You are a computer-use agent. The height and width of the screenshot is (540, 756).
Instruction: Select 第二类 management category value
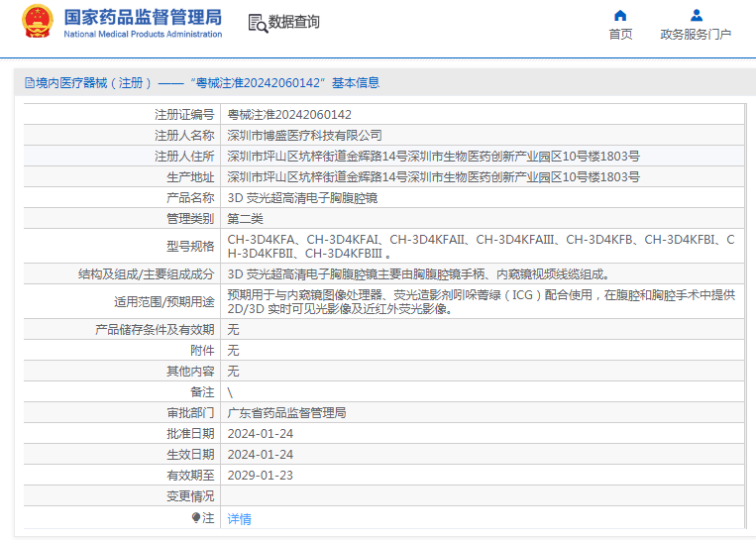click(245, 218)
